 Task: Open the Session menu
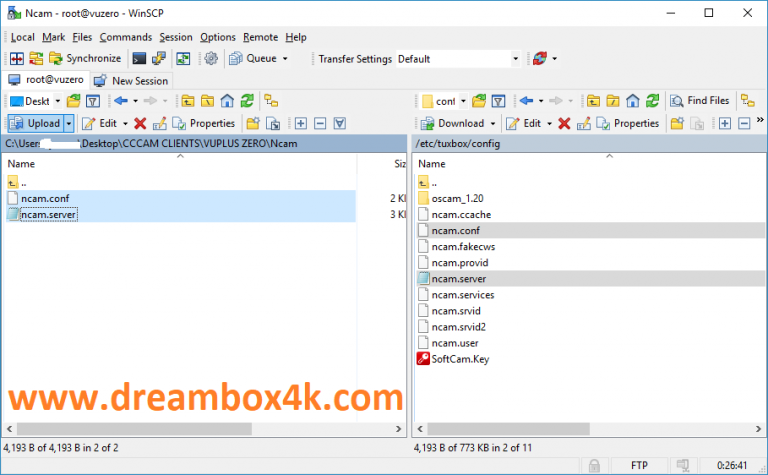176,37
